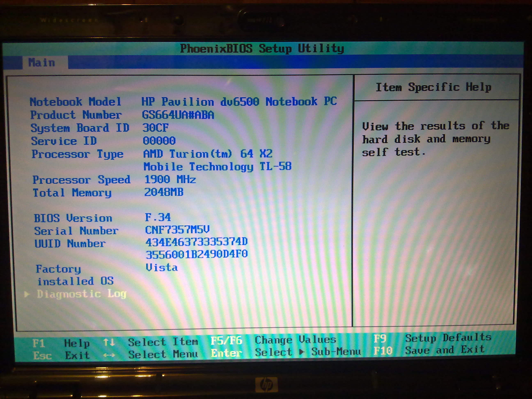The image size is (532, 399).
Task: Click the F.34 BIOS version value
Action: 158,217
